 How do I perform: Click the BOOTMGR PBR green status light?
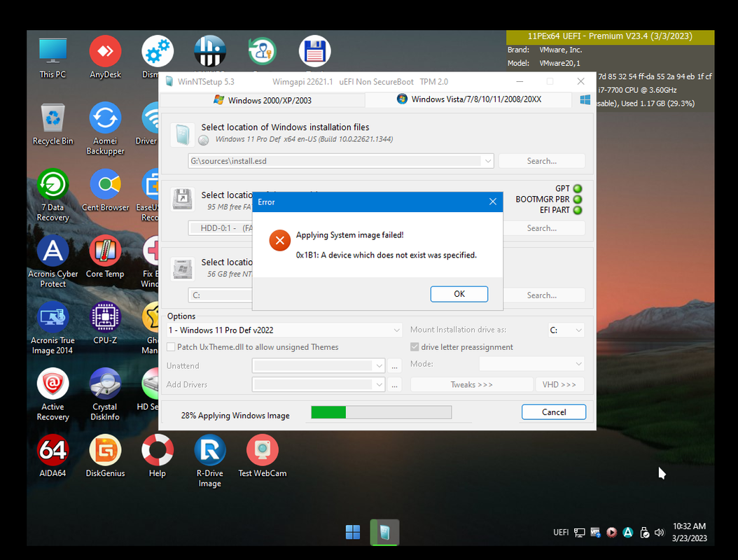pyautogui.click(x=578, y=199)
